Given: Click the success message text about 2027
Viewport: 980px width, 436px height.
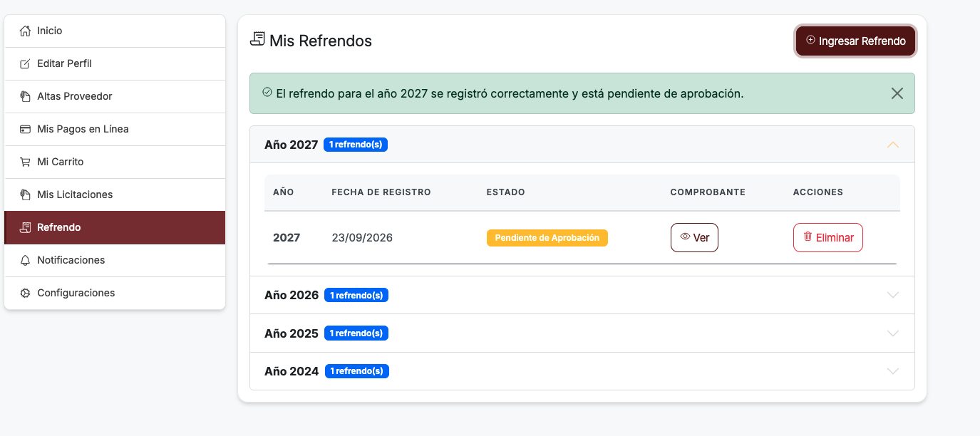Looking at the screenshot, I should [510, 93].
